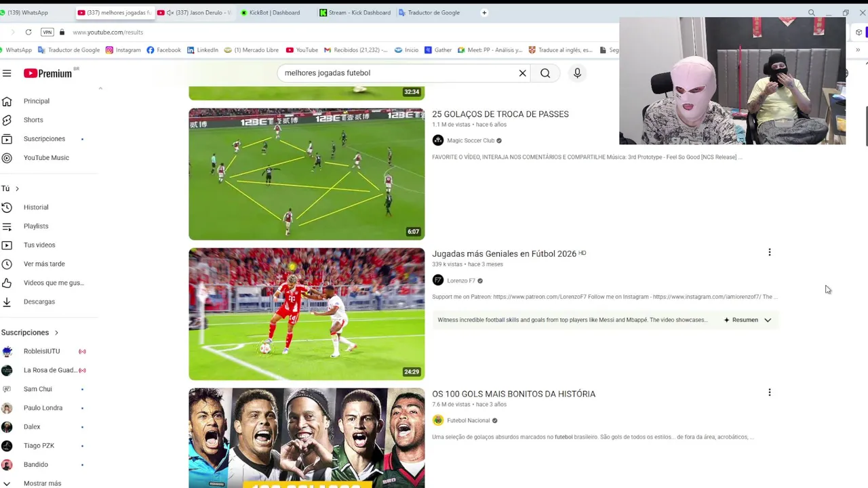Expand the Suscripciones section header

point(30,333)
